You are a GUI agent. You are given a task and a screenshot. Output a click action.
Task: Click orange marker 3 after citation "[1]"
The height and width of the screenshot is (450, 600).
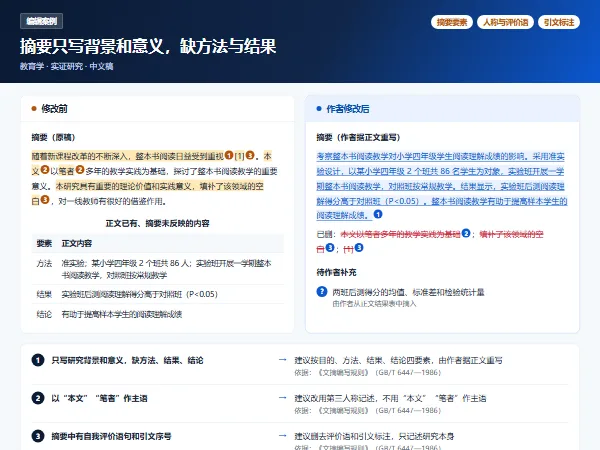point(250,155)
